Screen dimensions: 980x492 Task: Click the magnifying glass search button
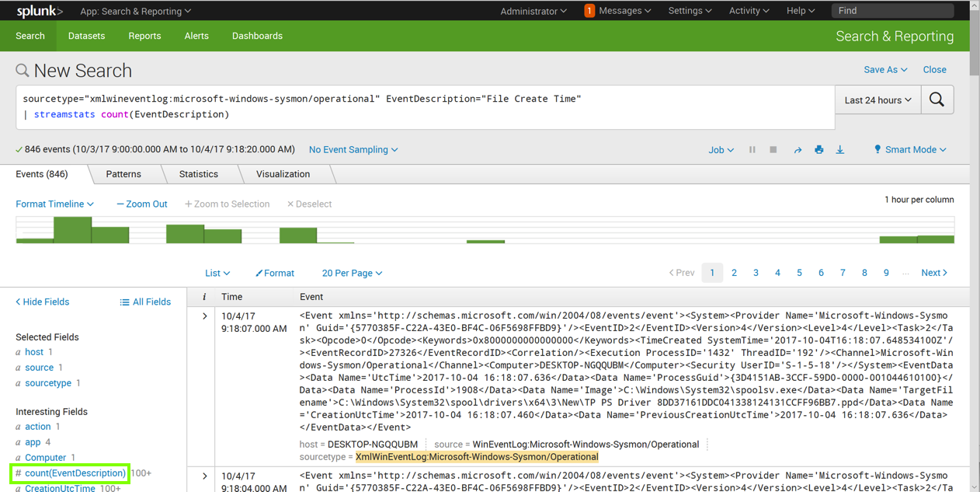pos(937,100)
